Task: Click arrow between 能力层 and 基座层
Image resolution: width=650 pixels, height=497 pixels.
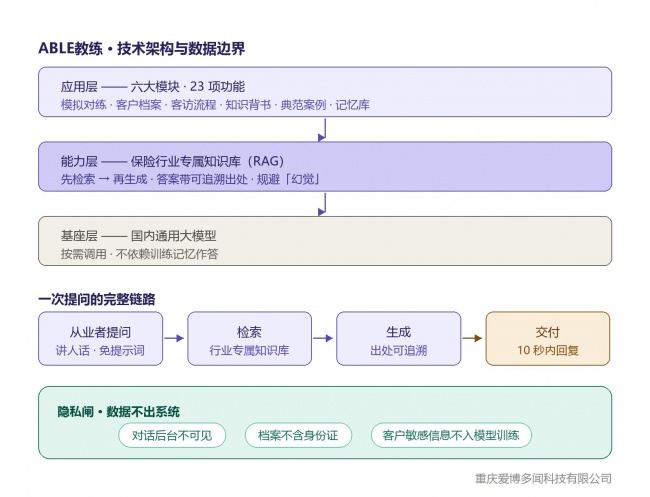Action: 322,204
